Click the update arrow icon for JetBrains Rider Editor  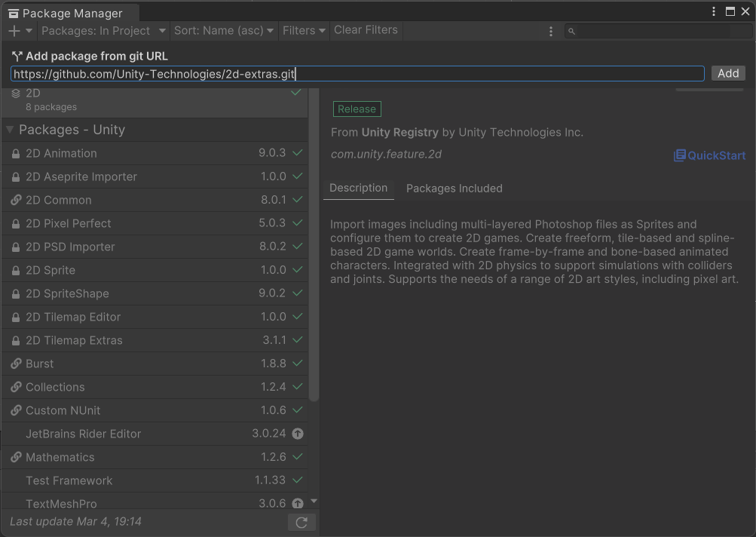pos(298,434)
